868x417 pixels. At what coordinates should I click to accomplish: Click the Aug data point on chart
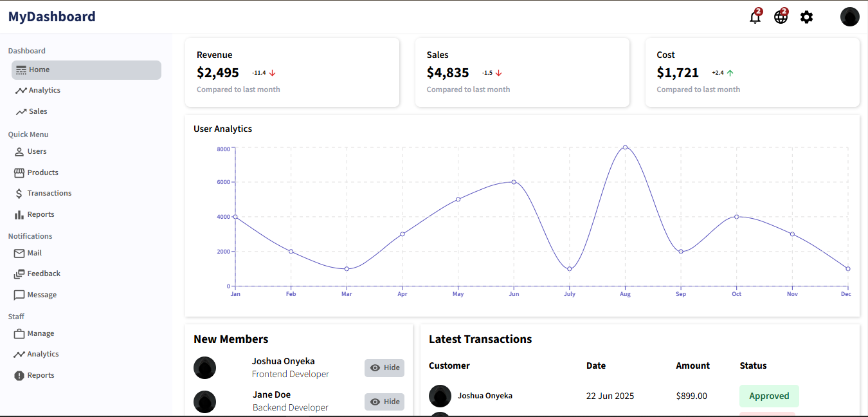[625, 147]
